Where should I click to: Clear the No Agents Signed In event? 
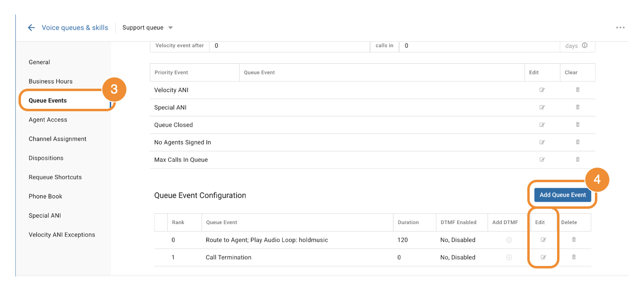577,142
